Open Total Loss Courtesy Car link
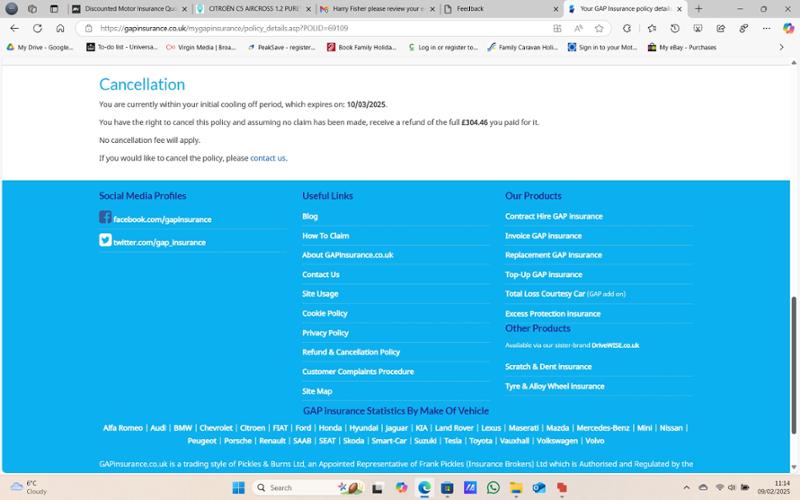Viewport: 800px width, 500px height. [x=545, y=294]
